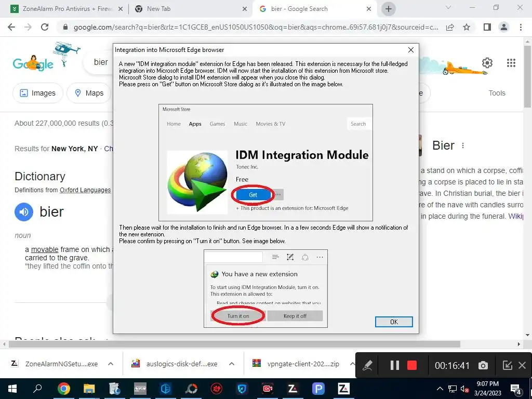Open the blue shield taskbar app

(242, 389)
